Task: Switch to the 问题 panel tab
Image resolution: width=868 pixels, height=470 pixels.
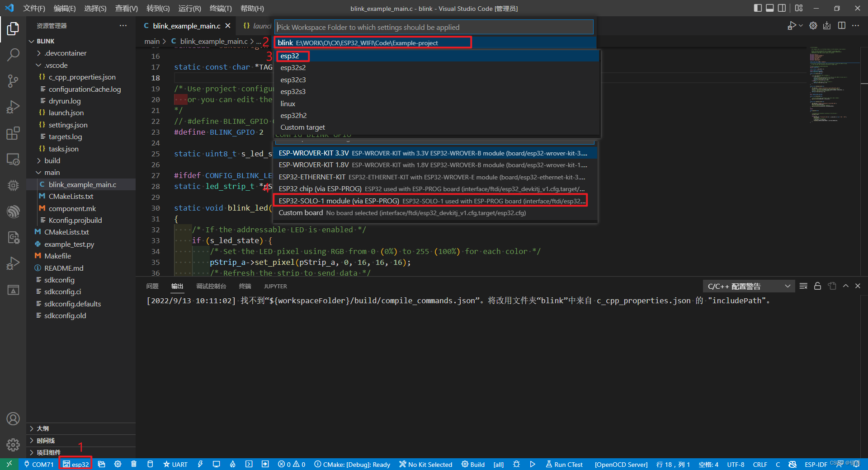Action: tap(152, 286)
